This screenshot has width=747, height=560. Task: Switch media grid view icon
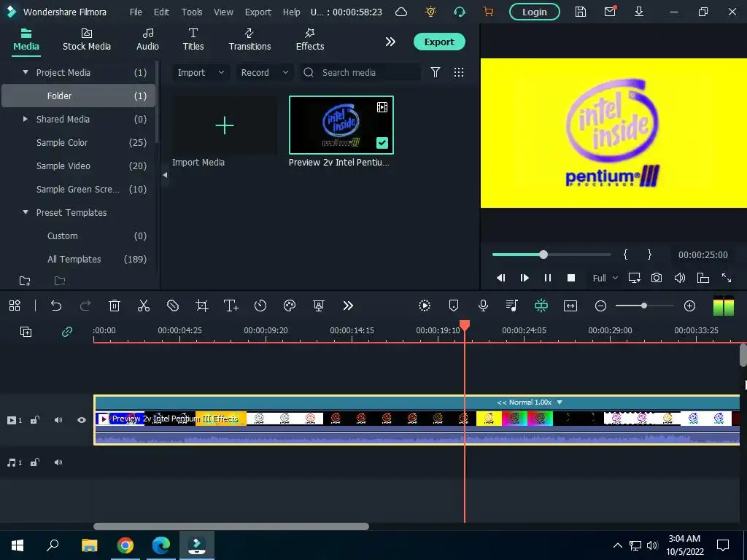(459, 72)
